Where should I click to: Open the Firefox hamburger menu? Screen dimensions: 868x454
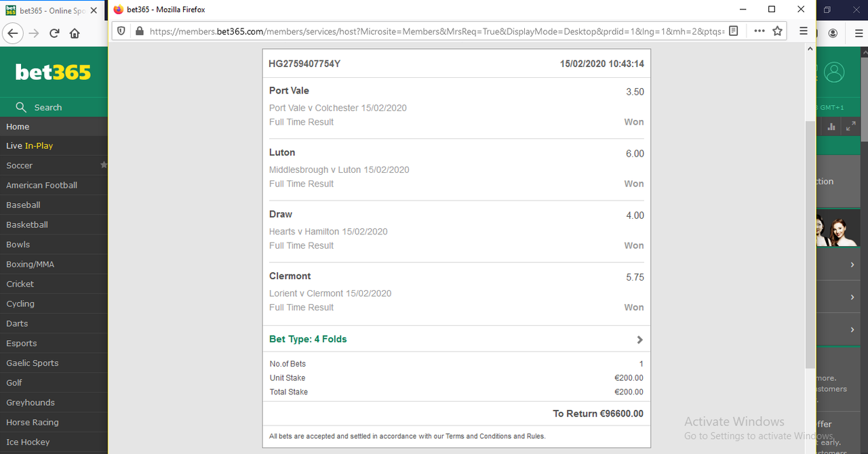pyautogui.click(x=804, y=31)
